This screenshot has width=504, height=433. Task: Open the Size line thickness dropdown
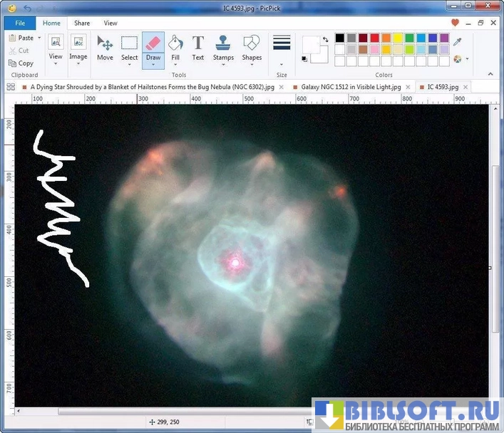(x=282, y=63)
